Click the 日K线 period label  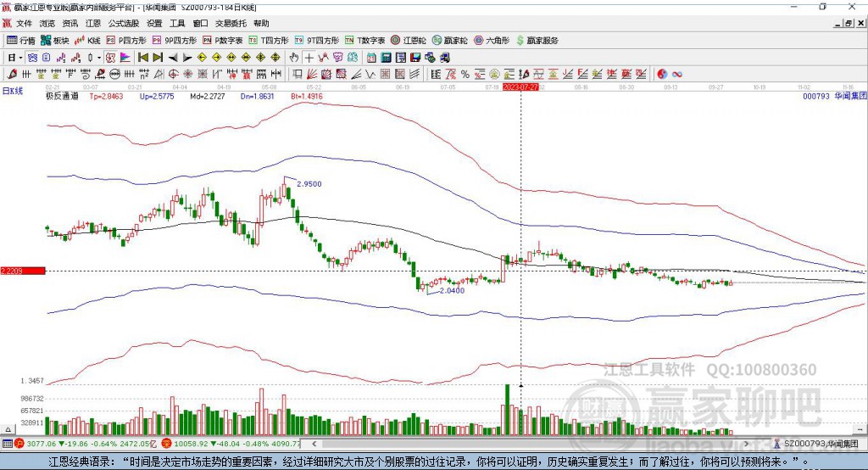click(12, 91)
